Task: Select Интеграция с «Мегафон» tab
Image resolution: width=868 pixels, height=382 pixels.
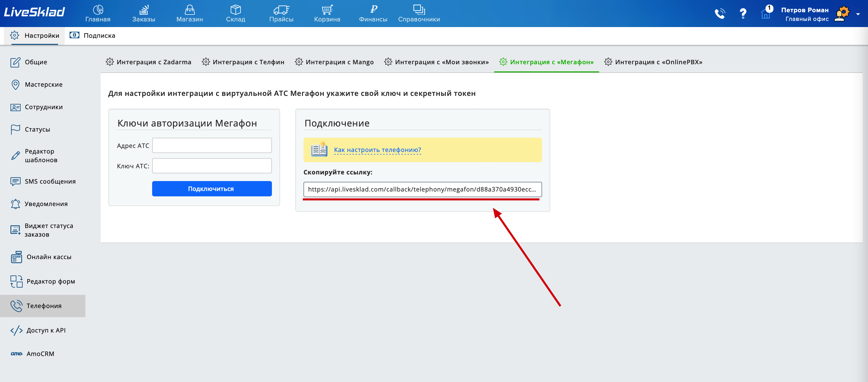Action: pos(546,62)
